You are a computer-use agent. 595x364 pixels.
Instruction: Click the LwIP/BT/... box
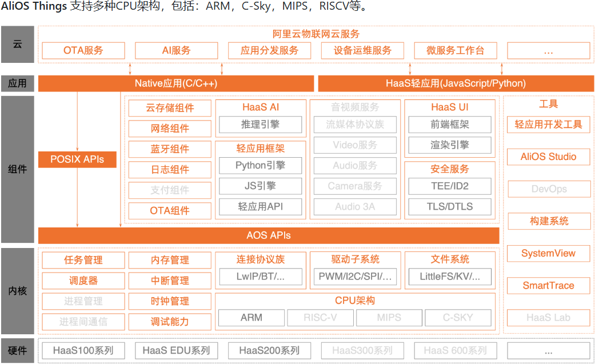(x=260, y=277)
